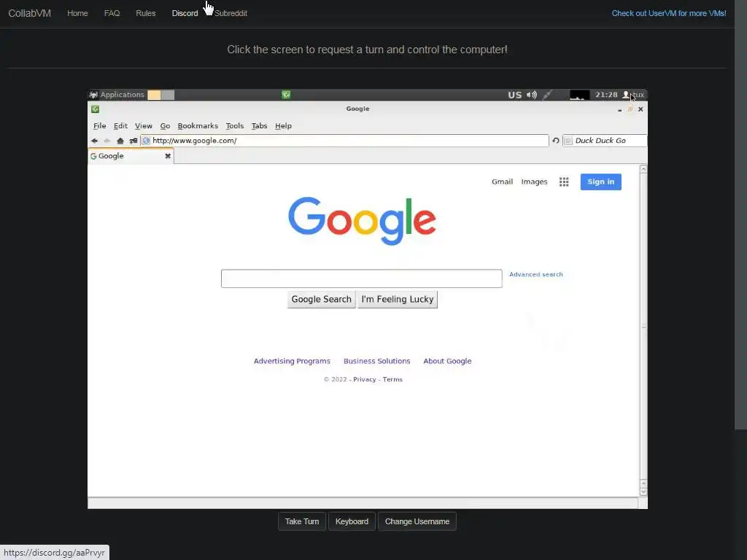The width and height of the screenshot is (747, 560).
Task: Click Change Username button
Action: [x=417, y=521]
